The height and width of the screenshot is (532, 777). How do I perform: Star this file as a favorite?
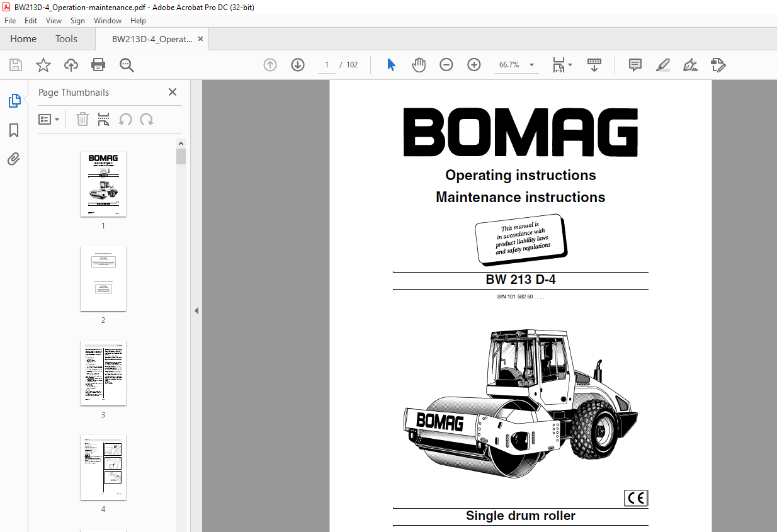[43, 65]
